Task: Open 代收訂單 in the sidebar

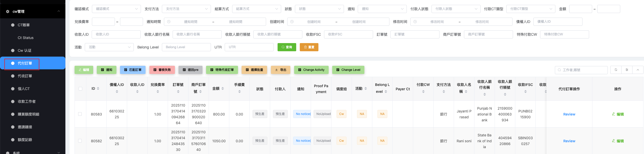Action: [25, 76]
